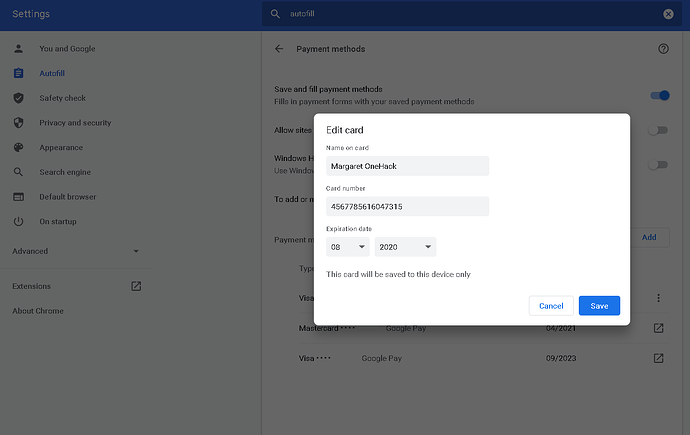
Task: Open Mastercard in Google Pay external link icon
Action: tap(658, 328)
